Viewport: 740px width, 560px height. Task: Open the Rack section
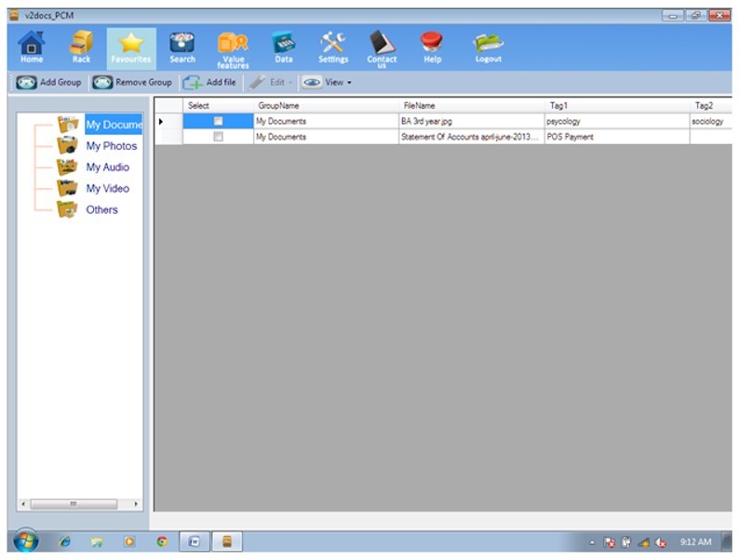81,46
